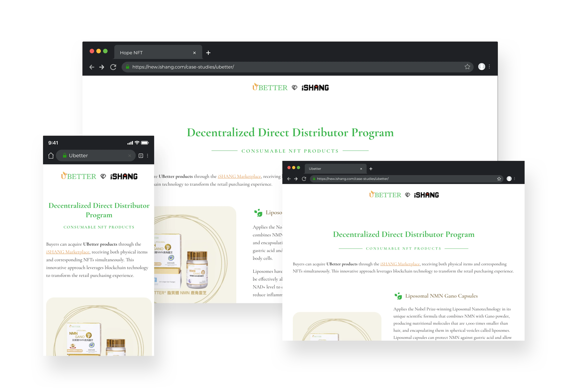Click the home icon in mobile browser
Image resolution: width=569 pixels, height=392 pixels.
coord(51,156)
